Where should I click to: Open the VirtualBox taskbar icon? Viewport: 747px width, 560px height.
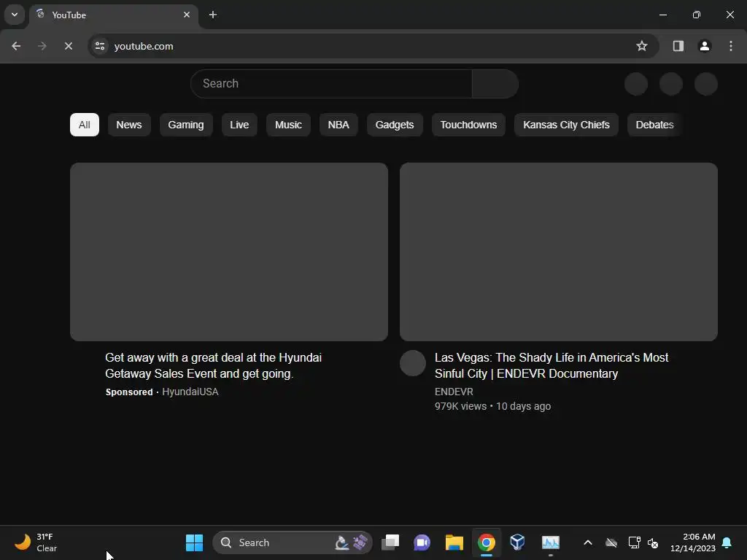point(518,542)
